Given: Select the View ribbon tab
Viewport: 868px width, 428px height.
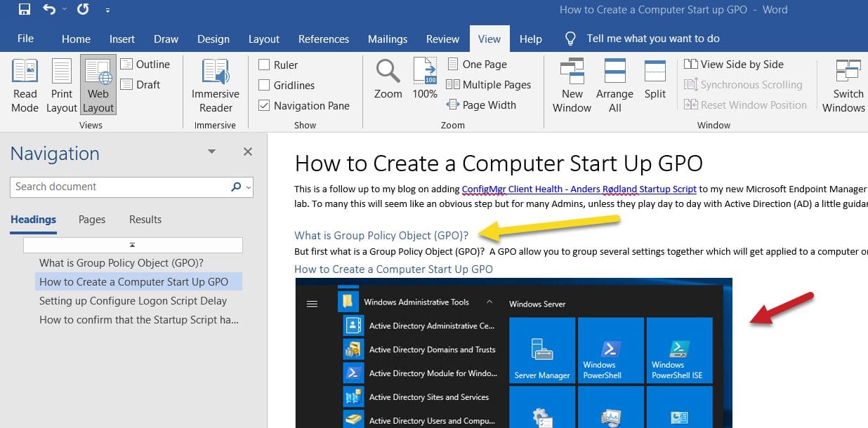Looking at the screenshot, I should pyautogui.click(x=489, y=39).
